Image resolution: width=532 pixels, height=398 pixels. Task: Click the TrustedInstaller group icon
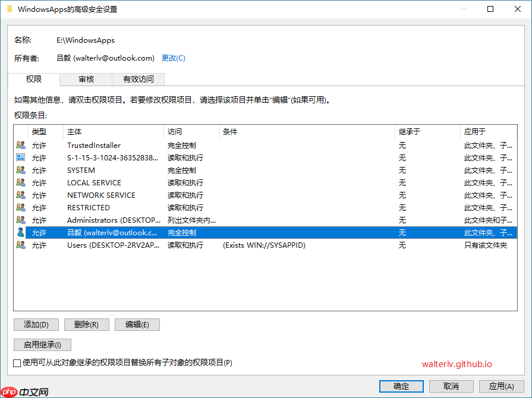click(x=20, y=145)
